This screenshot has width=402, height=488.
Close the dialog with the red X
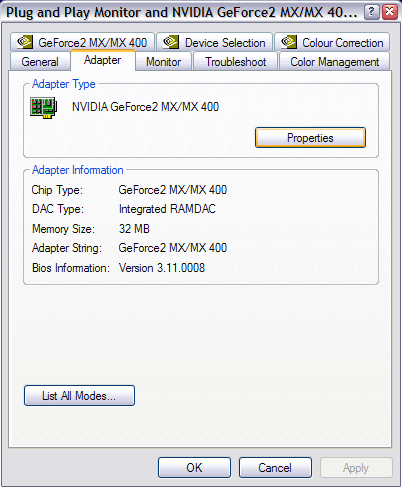click(389, 12)
